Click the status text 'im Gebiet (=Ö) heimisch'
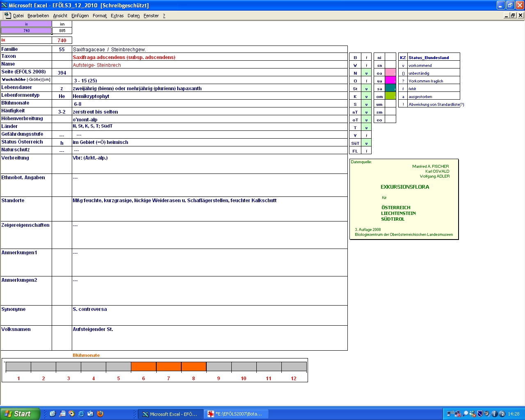The image size is (525, 420). coord(100,142)
